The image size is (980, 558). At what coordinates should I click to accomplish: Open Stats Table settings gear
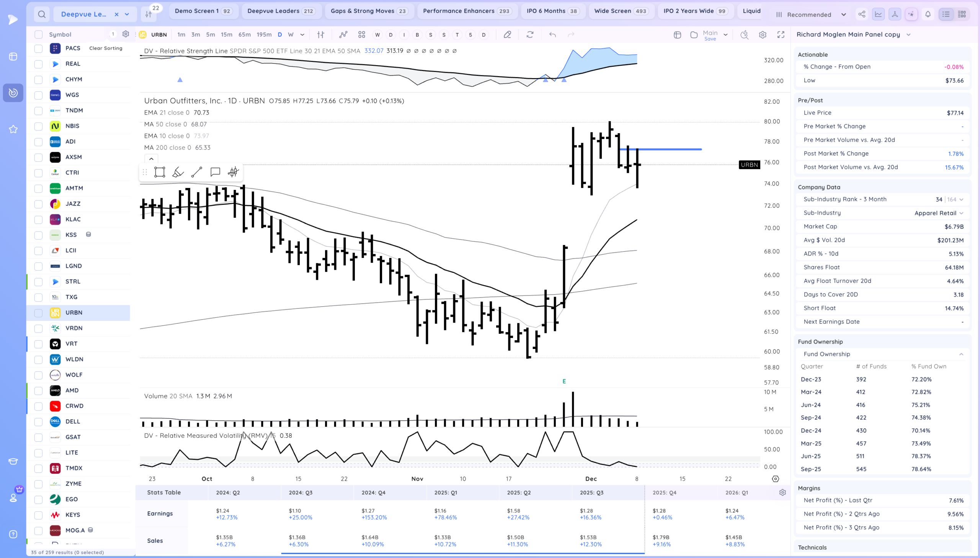pos(782,493)
